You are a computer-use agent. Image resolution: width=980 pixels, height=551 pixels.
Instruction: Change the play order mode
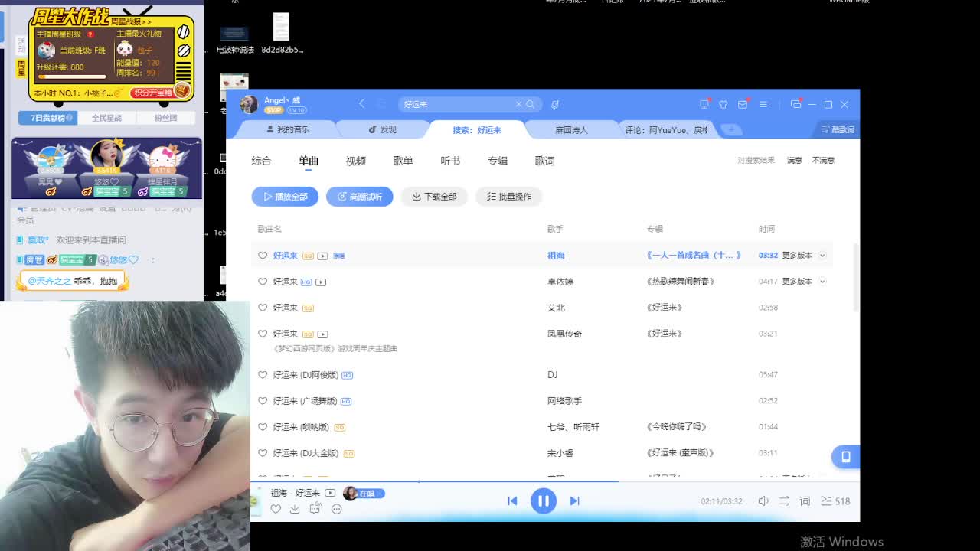[x=784, y=500]
